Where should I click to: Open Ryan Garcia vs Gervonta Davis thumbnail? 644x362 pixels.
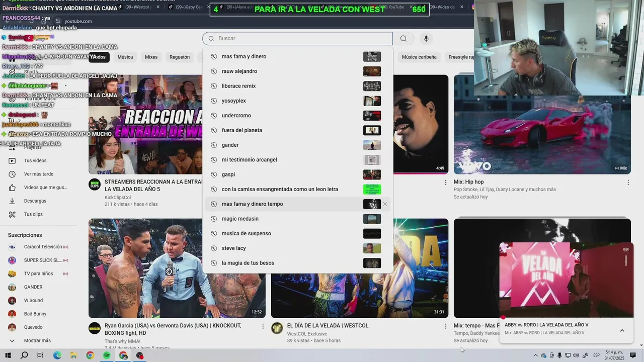coord(177,268)
